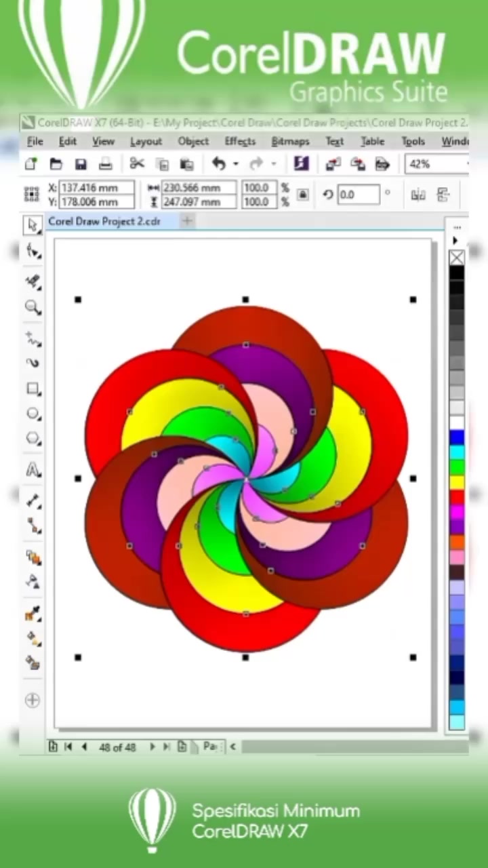Image resolution: width=488 pixels, height=868 pixels.
Task: Select the Polygon tool
Action: [x=33, y=439]
